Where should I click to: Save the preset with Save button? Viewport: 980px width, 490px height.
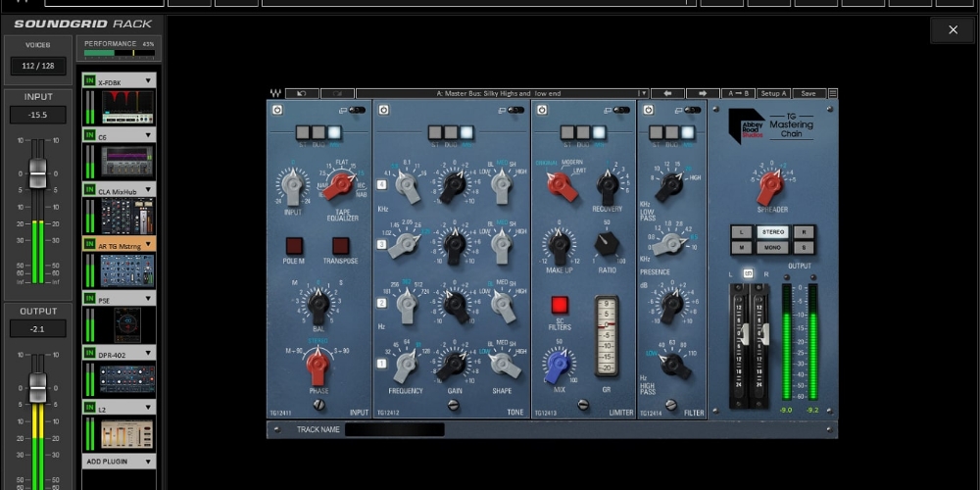click(x=808, y=94)
